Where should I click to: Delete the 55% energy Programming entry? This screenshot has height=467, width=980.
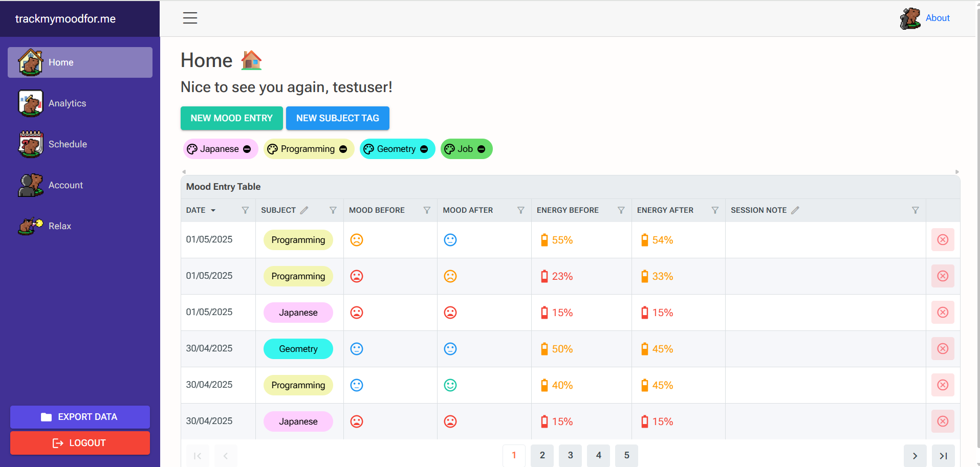tap(943, 240)
